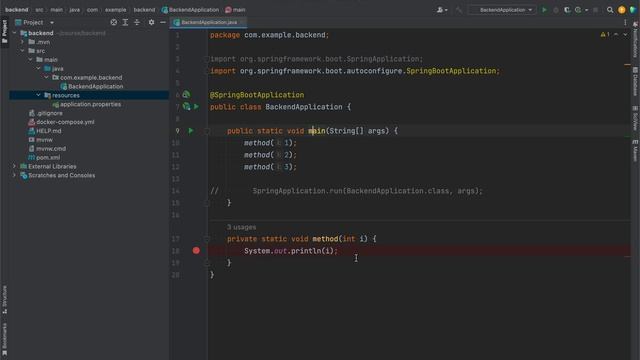
Task: Select the mvnw file
Action: click(x=40, y=140)
